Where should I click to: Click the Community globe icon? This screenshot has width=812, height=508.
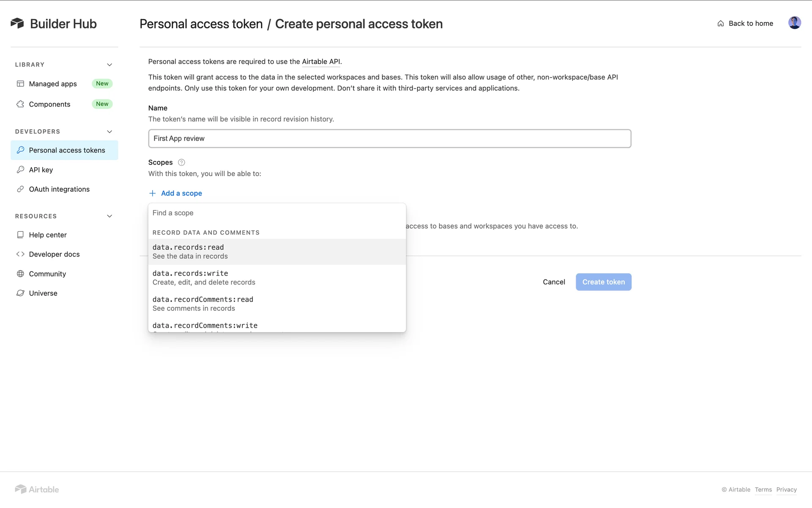coord(20,274)
